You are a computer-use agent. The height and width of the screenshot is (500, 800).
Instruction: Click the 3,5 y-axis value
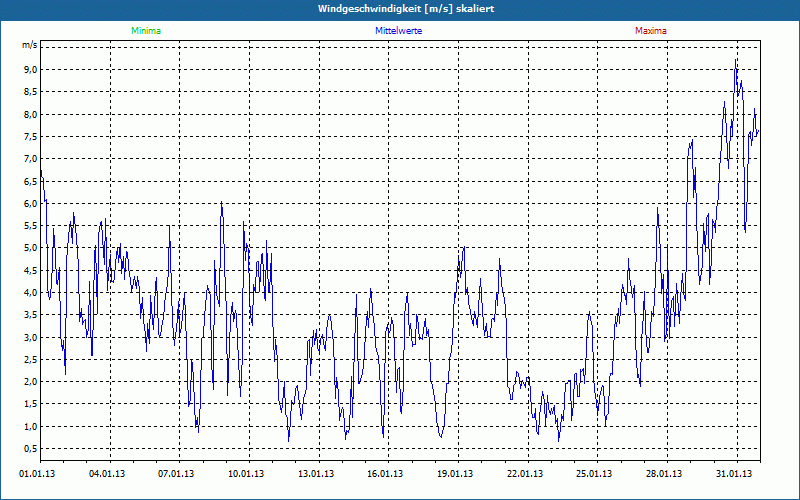[31, 315]
